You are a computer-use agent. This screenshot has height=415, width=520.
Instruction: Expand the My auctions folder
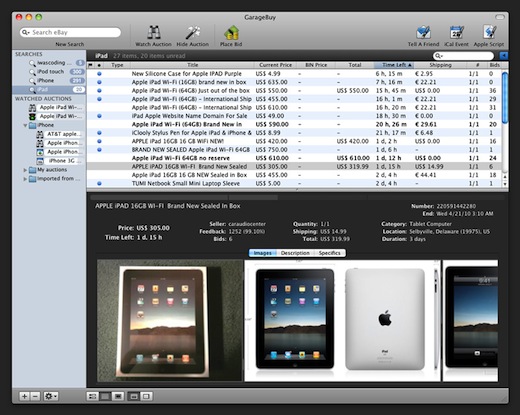click(25, 170)
